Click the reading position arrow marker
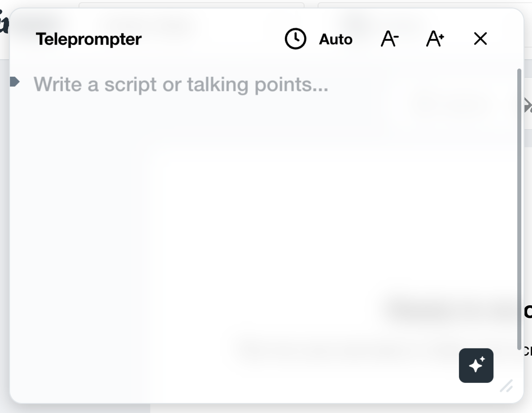 [15, 81]
